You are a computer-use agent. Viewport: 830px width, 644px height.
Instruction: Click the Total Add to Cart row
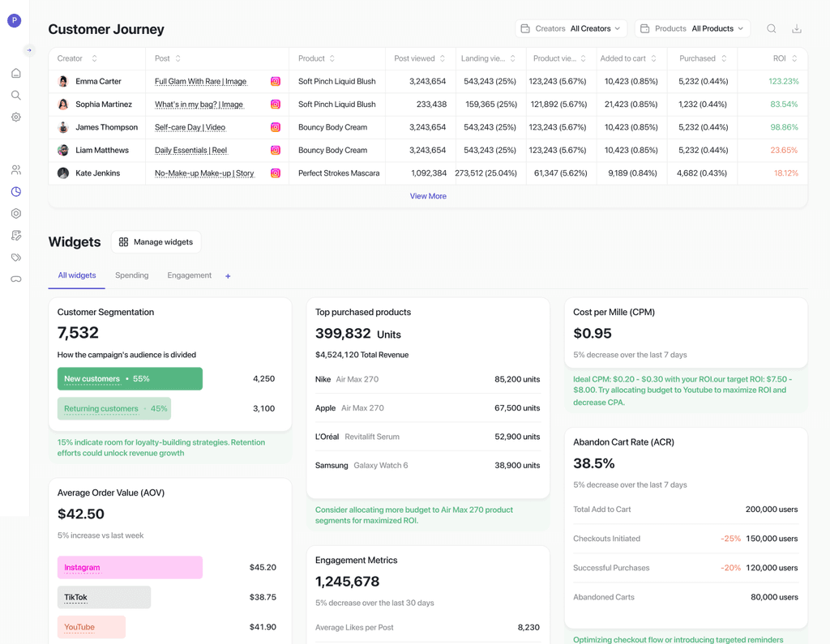click(686, 510)
